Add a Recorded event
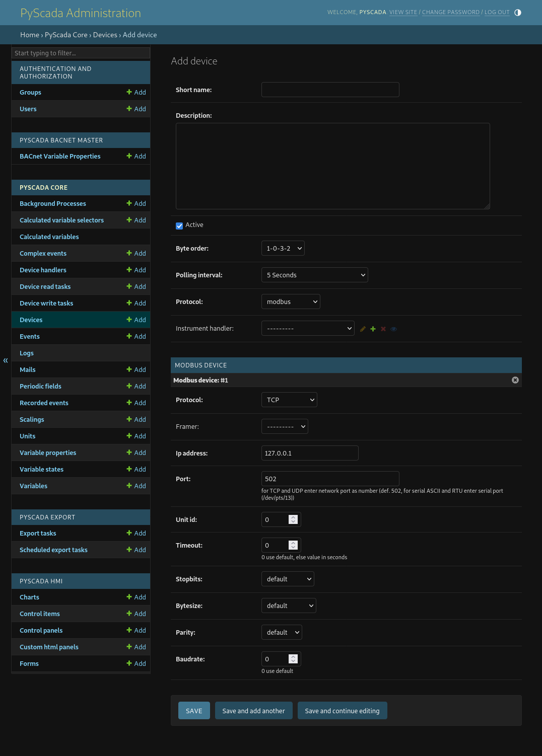The width and height of the screenshot is (542, 756). click(136, 403)
